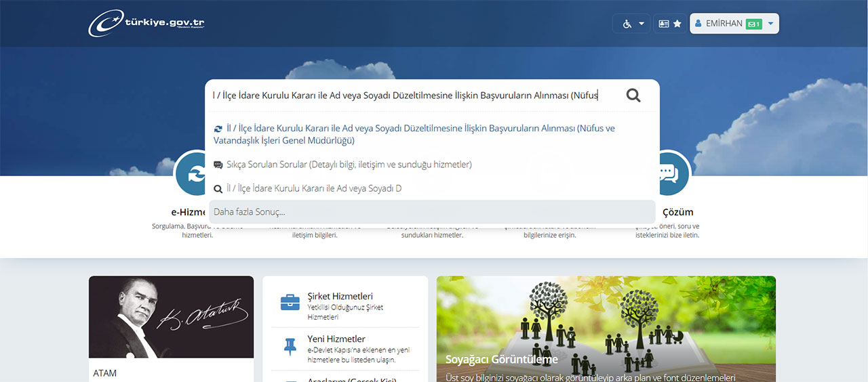Click the Atatürk portrait thumbnail
This screenshot has width=868, height=382.
172,317
